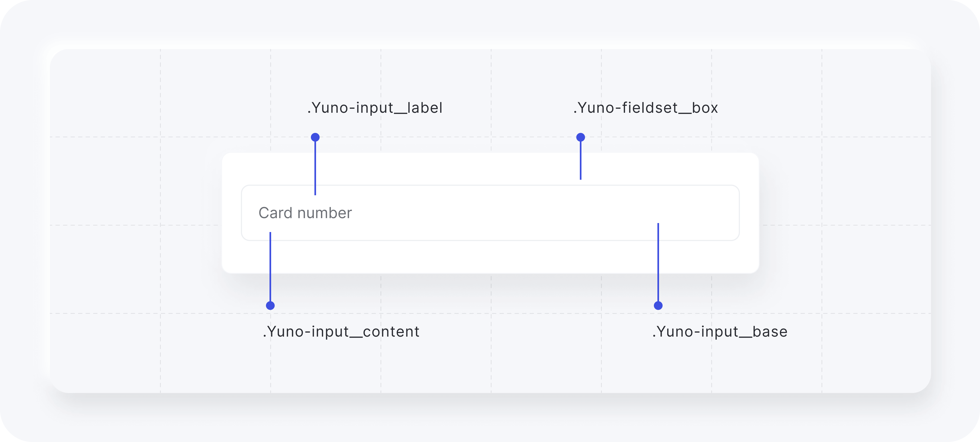Screen dimensions: 980x442
Task: Click the blue dot above .Yuno-input__base
Action: 658,305
